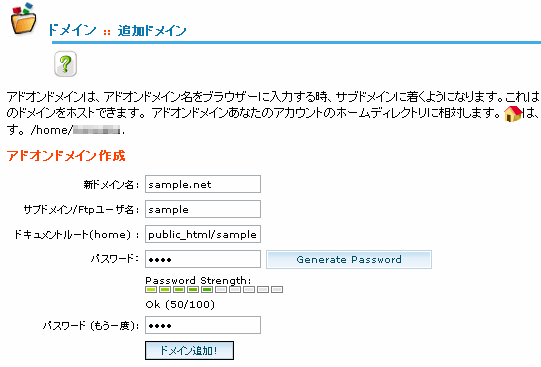
Task: Click the Ok (50/100) strength result text
Action: pos(180,305)
